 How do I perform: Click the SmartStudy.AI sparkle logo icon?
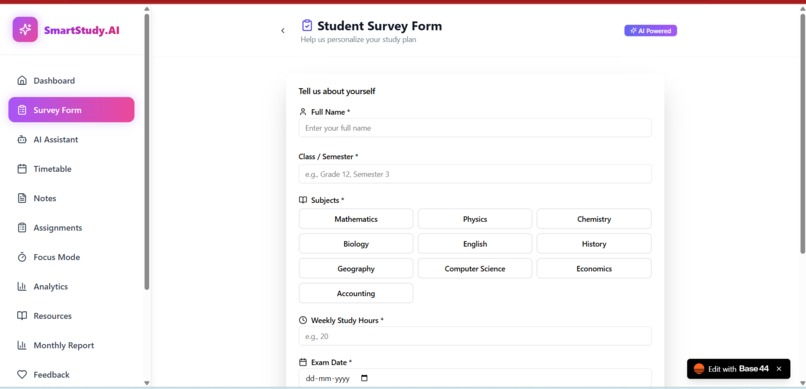click(25, 30)
